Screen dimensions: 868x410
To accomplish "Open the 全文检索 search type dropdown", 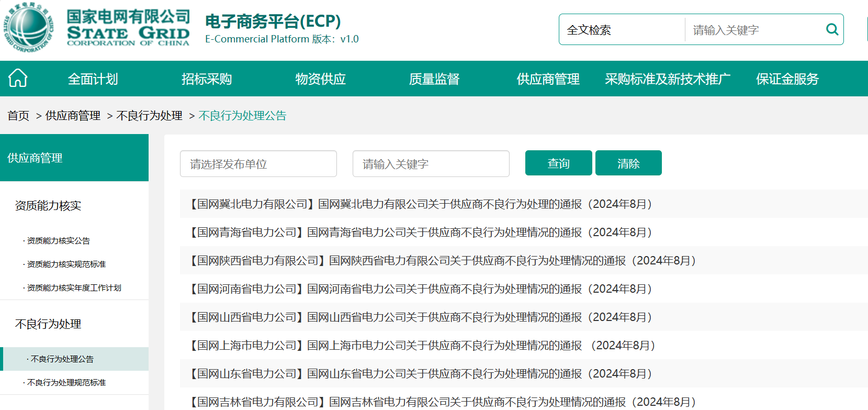I will click(622, 30).
